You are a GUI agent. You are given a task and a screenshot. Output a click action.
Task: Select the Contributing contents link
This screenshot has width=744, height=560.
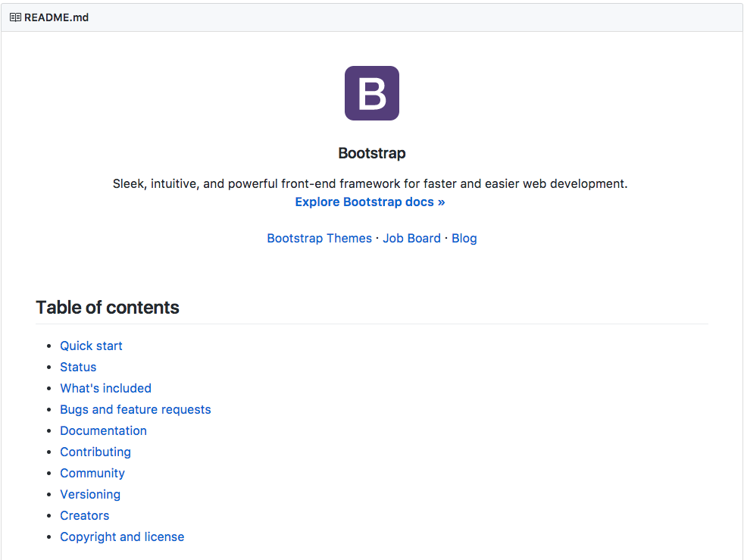point(95,452)
